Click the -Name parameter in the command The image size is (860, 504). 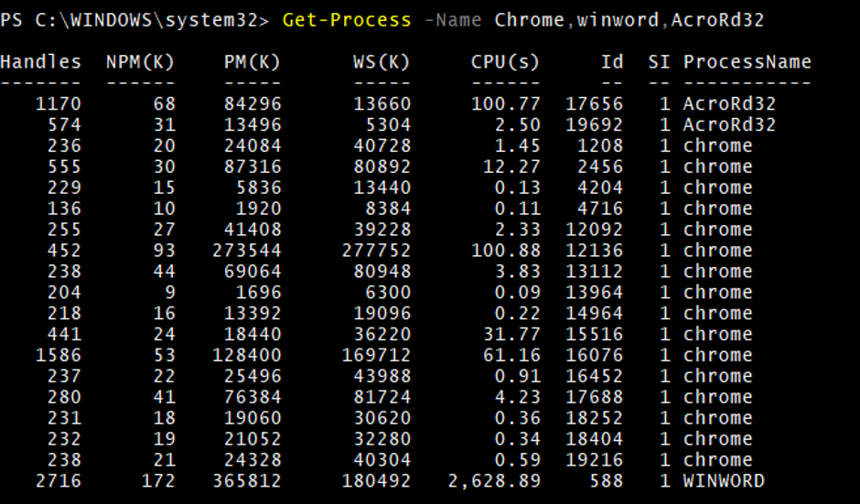pos(453,20)
